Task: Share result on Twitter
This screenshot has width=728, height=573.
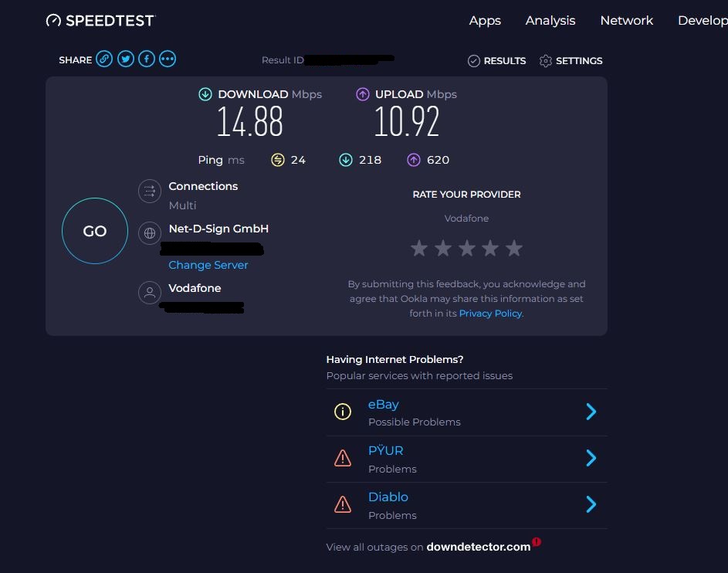Action: point(125,59)
